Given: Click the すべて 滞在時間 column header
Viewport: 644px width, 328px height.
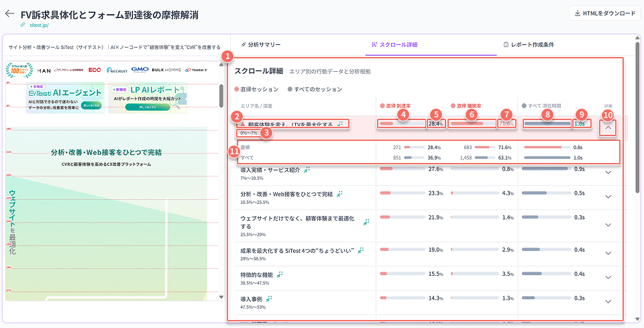Looking at the screenshot, I should pyautogui.click(x=541, y=106).
